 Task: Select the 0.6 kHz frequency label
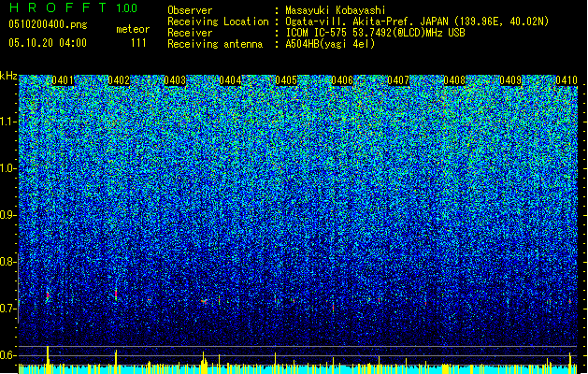(8, 355)
